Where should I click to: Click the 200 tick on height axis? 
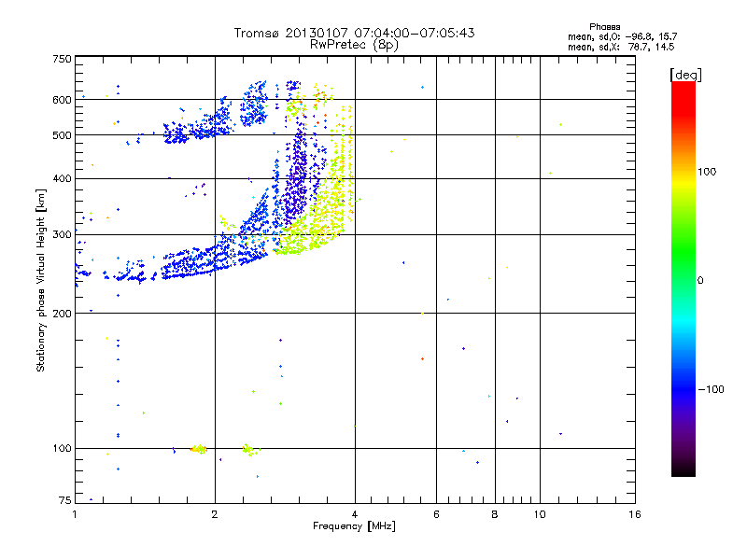(x=62, y=314)
